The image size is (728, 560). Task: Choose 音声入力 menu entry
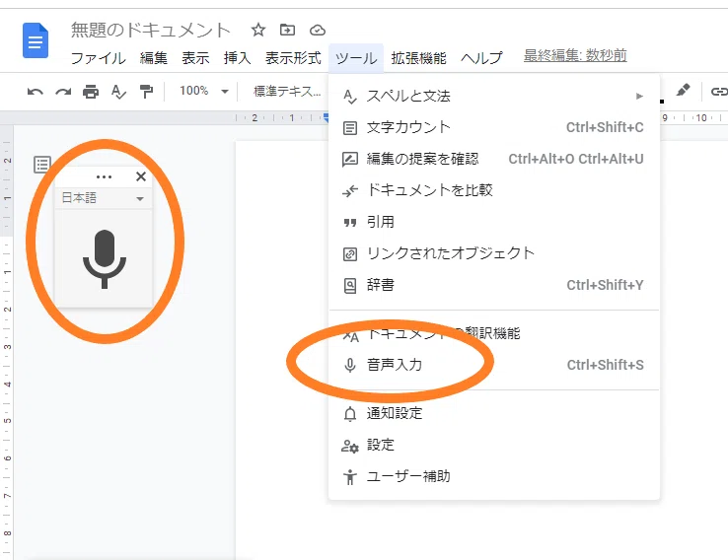(x=494, y=365)
